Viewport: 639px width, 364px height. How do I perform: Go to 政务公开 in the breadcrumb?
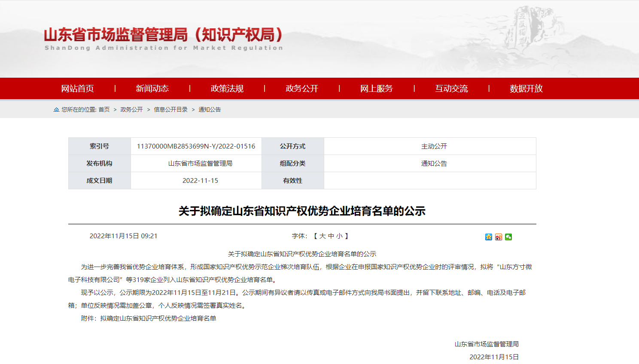click(131, 109)
